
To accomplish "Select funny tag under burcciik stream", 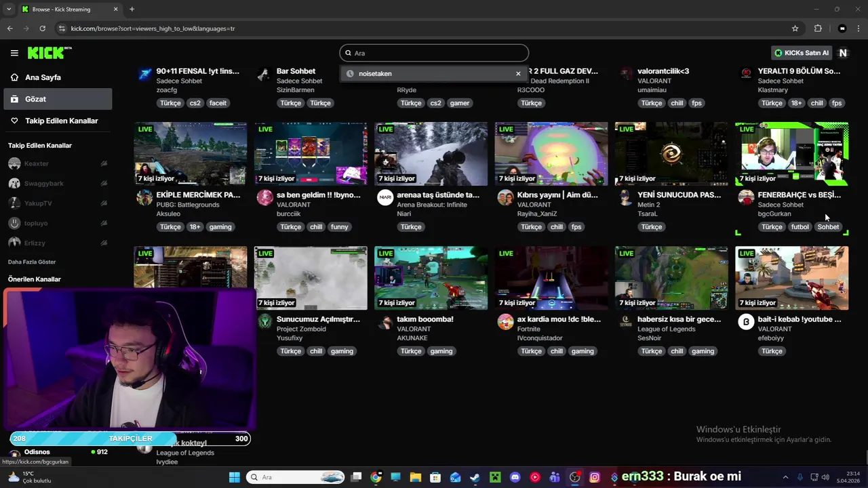I will click(339, 227).
